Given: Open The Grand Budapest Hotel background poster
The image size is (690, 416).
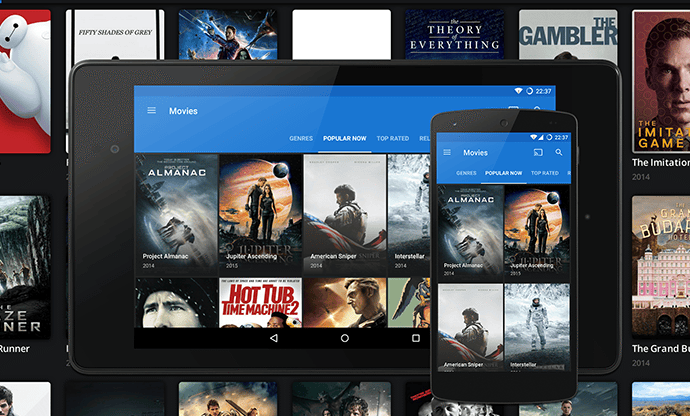Looking at the screenshot, I should click(661, 267).
